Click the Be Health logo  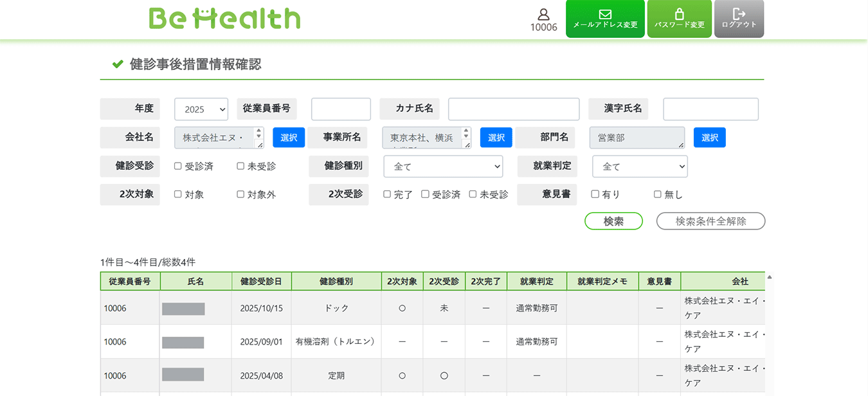pyautogui.click(x=224, y=19)
